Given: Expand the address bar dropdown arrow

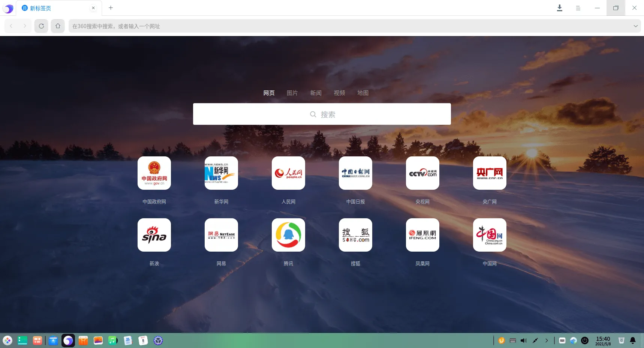Looking at the screenshot, I should click(635, 26).
